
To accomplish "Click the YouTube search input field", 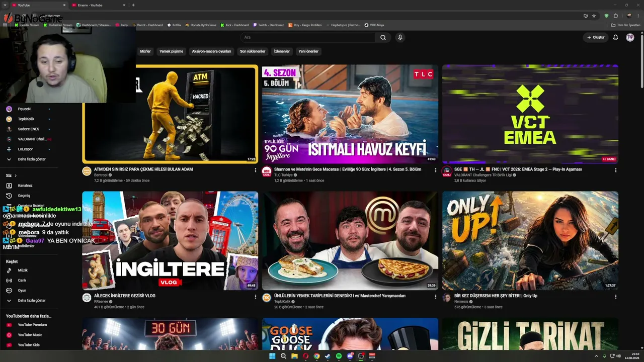I will 308,37.
